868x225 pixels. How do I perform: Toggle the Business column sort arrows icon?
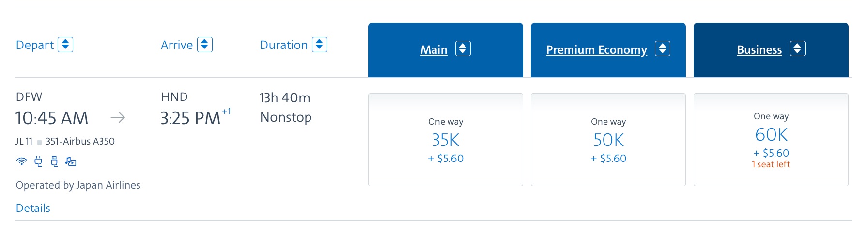(798, 49)
